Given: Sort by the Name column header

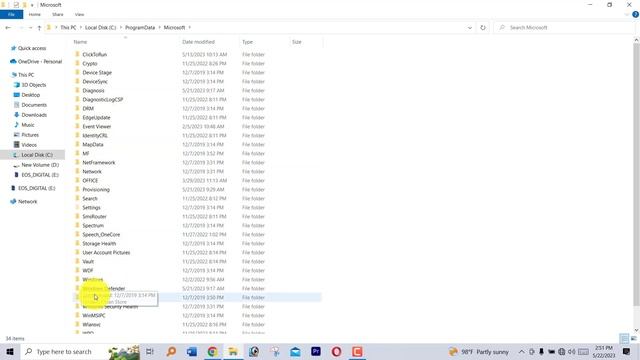Looking at the screenshot, I should (80, 42).
